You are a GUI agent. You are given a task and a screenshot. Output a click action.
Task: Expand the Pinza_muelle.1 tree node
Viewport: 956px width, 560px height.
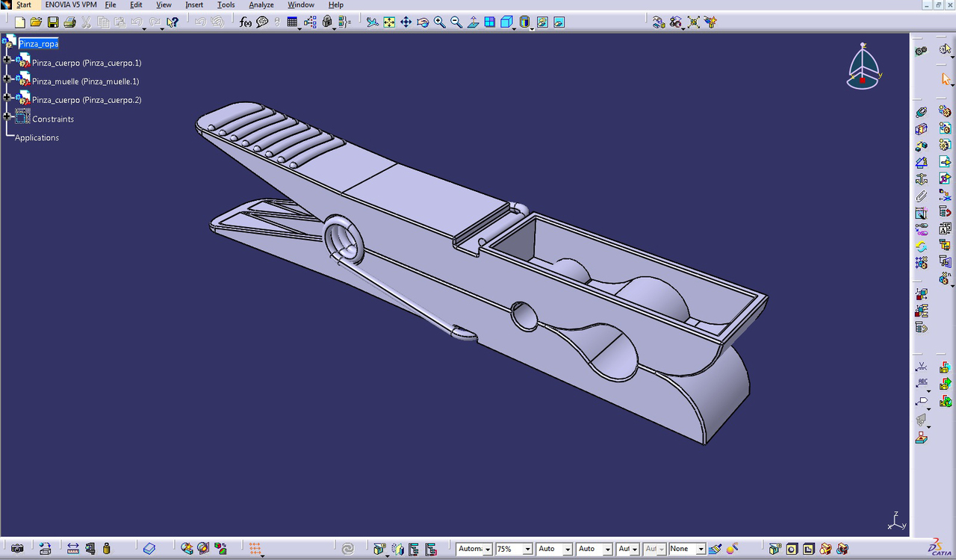(x=7, y=78)
